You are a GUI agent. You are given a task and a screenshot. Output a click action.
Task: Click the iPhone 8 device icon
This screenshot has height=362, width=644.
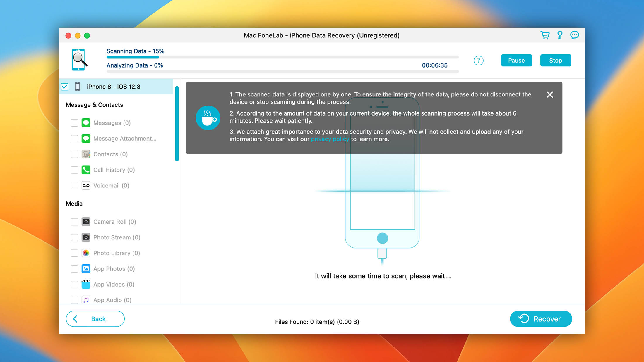coord(77,87)
